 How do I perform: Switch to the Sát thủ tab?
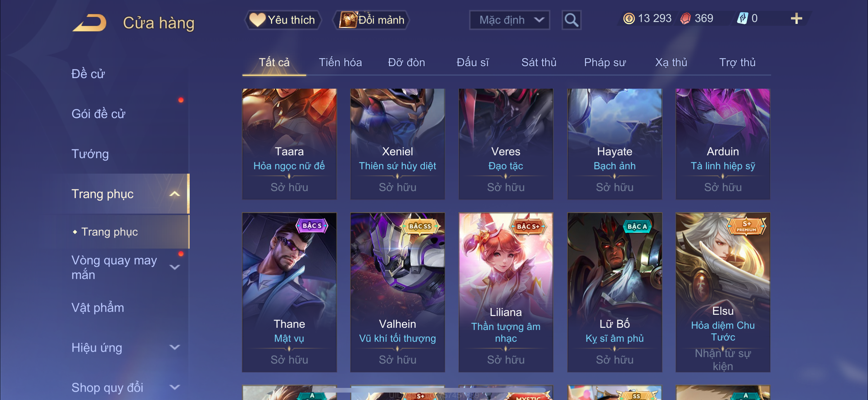[x=539, y=62]
